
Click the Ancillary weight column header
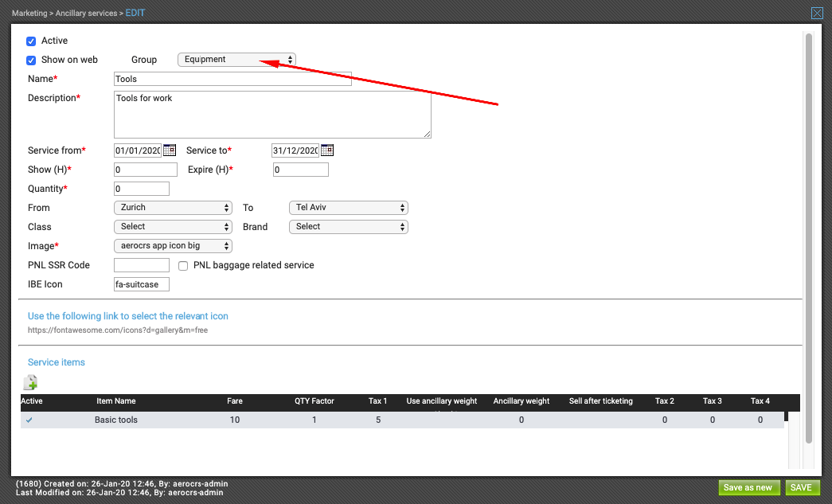tap(521, 401)
